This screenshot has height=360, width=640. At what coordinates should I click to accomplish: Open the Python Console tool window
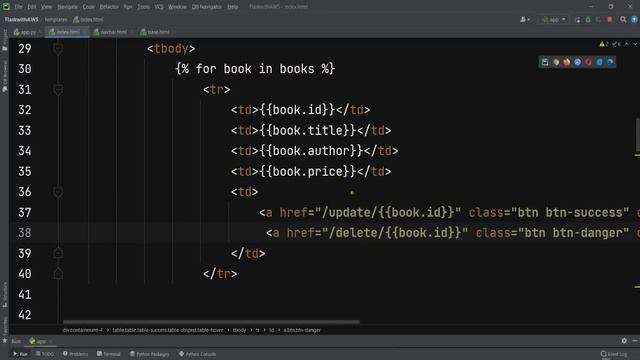(198, 354)
